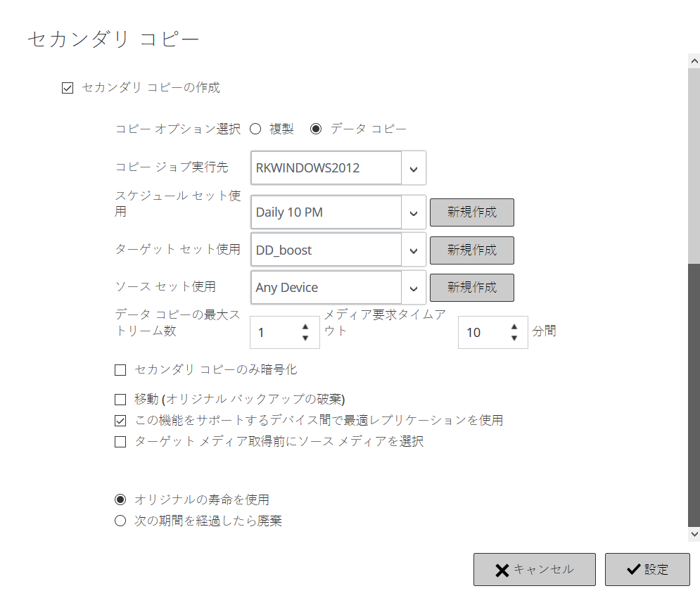
Task: Uncheck セカンダリ コピーの作成 checkbox
Action: pos(68,88)
